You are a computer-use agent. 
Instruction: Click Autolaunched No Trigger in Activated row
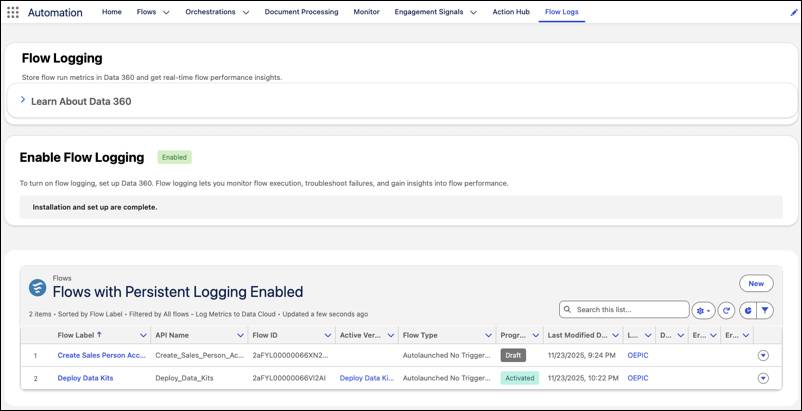click(447, 378)
